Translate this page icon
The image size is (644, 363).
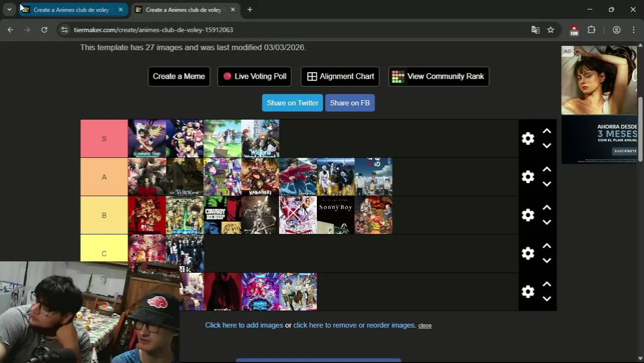[x=535, y=30]
